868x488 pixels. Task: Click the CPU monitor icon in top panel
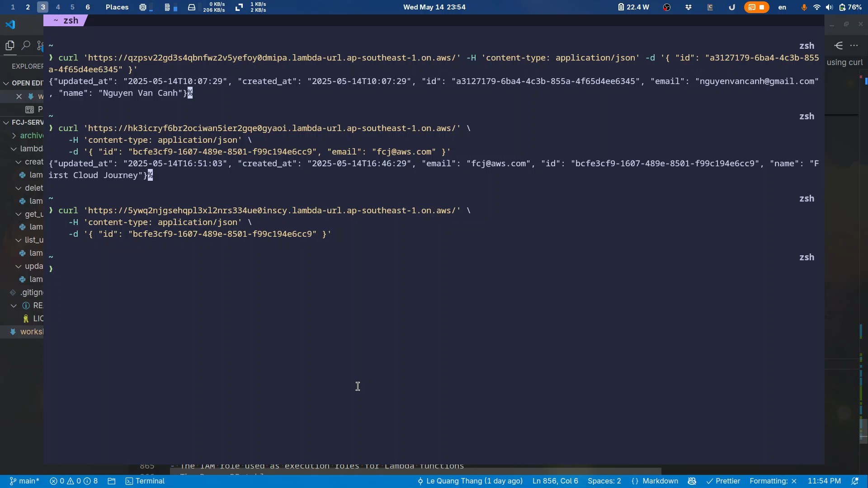143,7
